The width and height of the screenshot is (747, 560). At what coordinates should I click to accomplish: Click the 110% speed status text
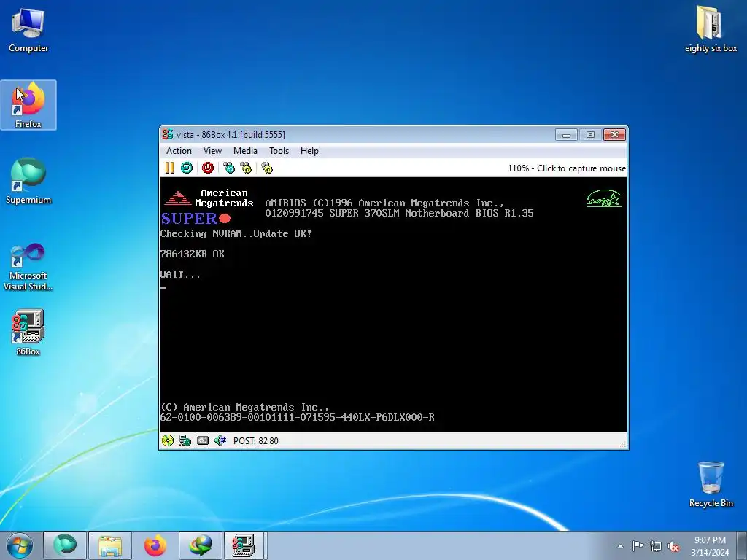(566, 168)
